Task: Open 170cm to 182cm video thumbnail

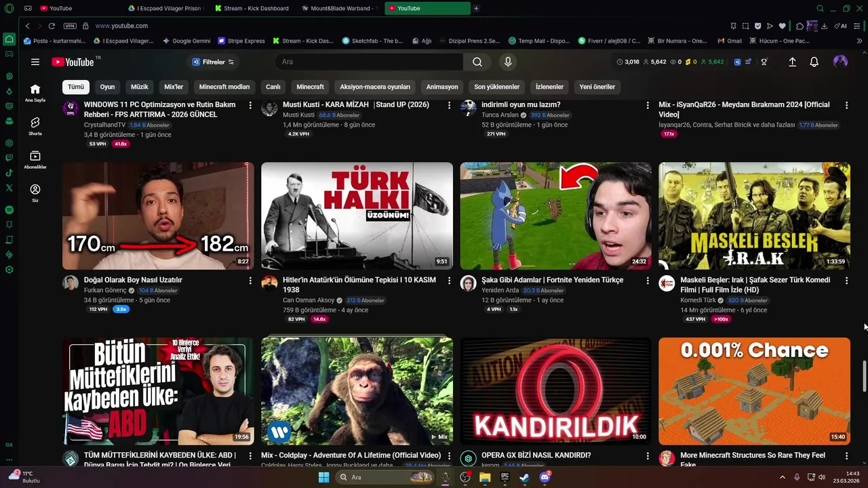Action: [x=158, y=216]
